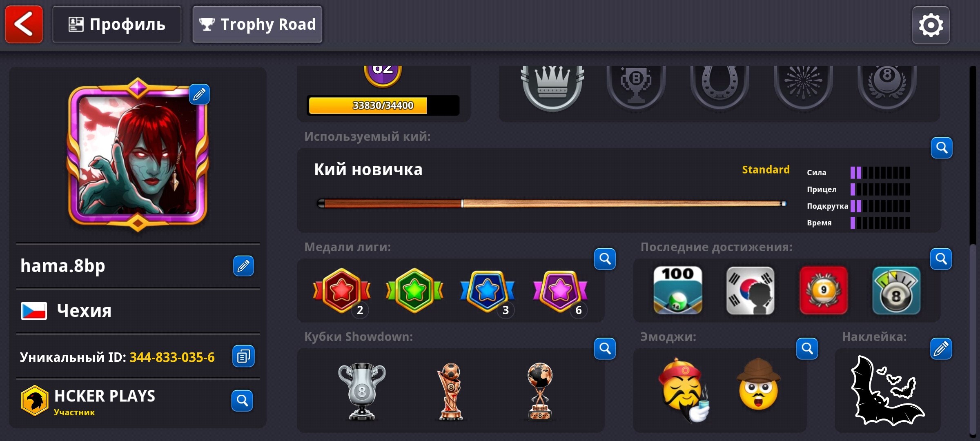This screenshot has width=980, height=441.
Task: Edit the bat sticker
Action: [x=941, y=348]
